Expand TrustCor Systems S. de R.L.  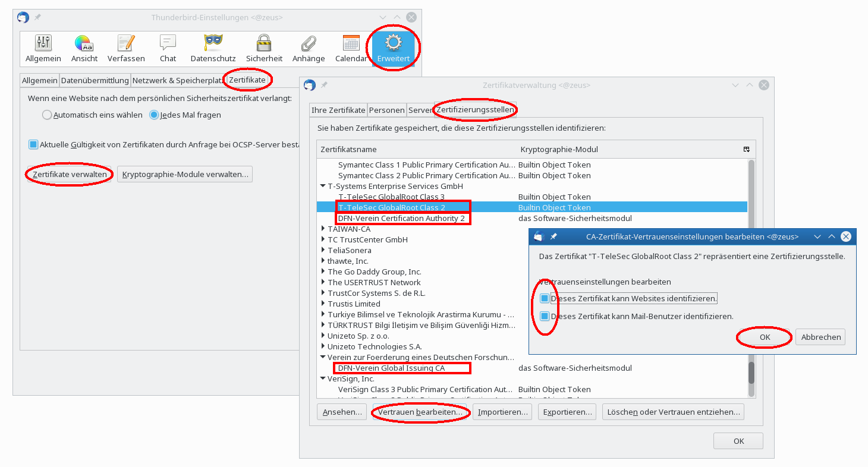(x=323, y=293)
